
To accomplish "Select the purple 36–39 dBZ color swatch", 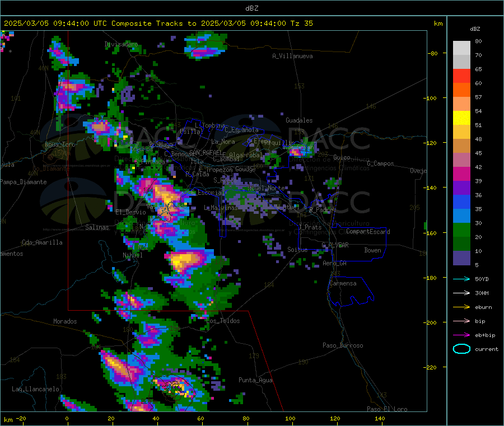I will pyautogui.click(x=461, y=188).
